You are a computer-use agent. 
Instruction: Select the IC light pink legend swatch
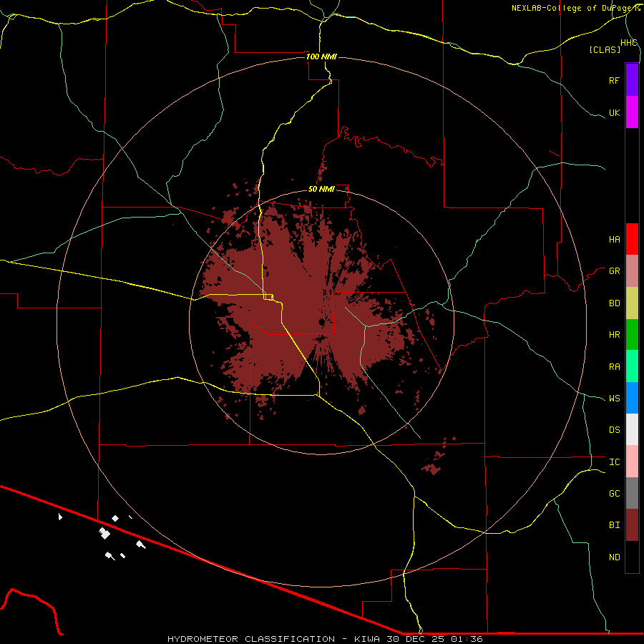[x=632, y=462]
